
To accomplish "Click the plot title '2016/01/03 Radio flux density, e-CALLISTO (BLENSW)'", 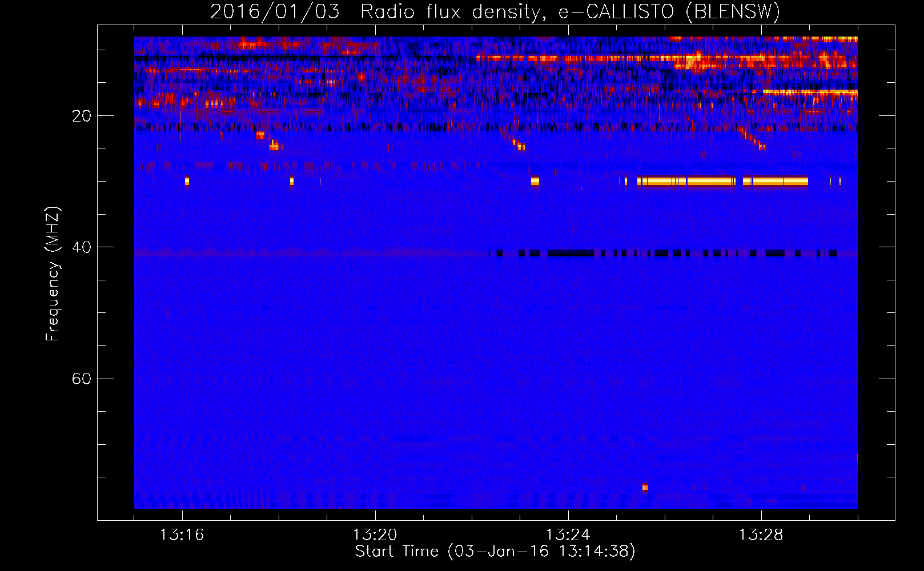I will click(x=495, y=11).
